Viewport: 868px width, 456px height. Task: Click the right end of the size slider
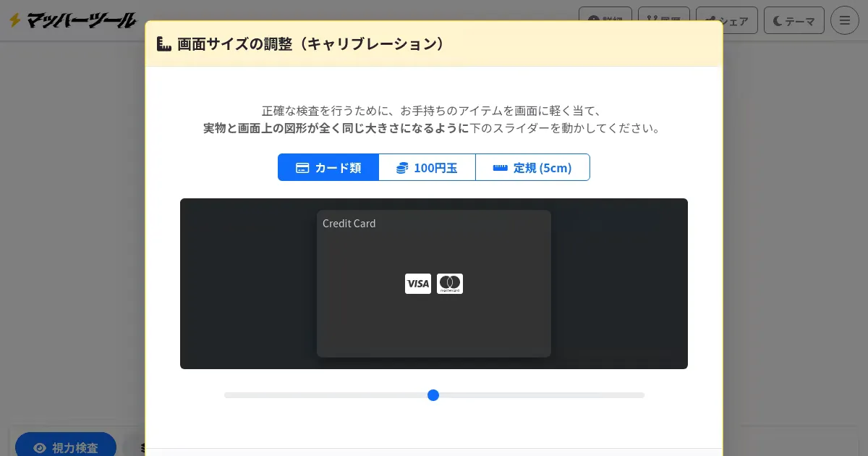(x=641, y=395)
